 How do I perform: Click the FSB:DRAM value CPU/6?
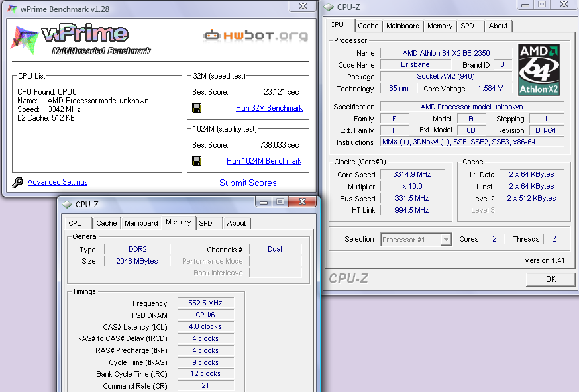click(205, 315)
